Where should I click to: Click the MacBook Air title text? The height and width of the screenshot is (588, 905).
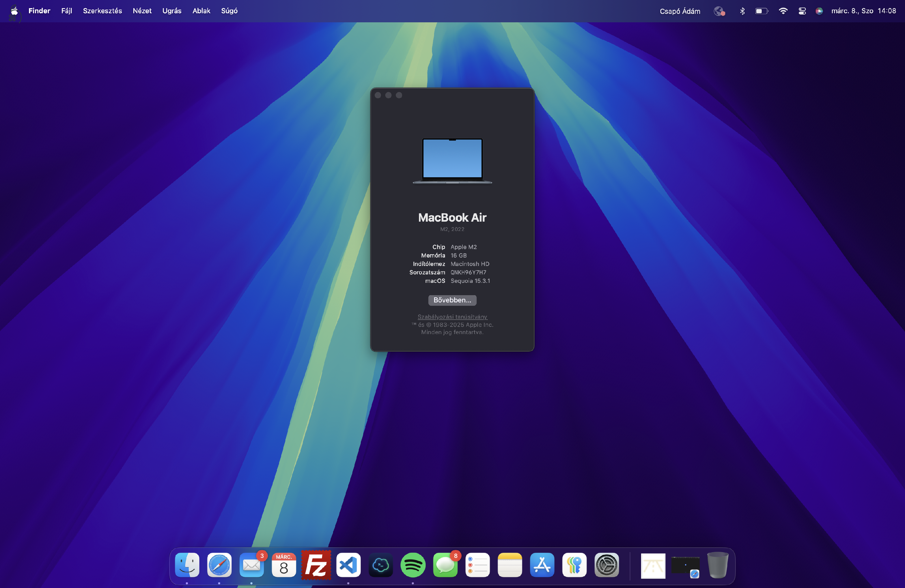click(452, 217)
